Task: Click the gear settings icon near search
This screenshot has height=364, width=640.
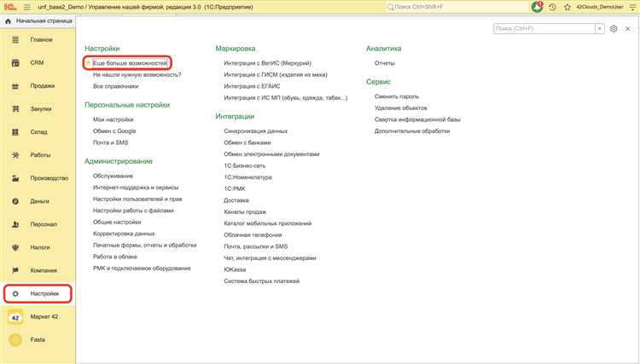Action: tap(613, 28)
